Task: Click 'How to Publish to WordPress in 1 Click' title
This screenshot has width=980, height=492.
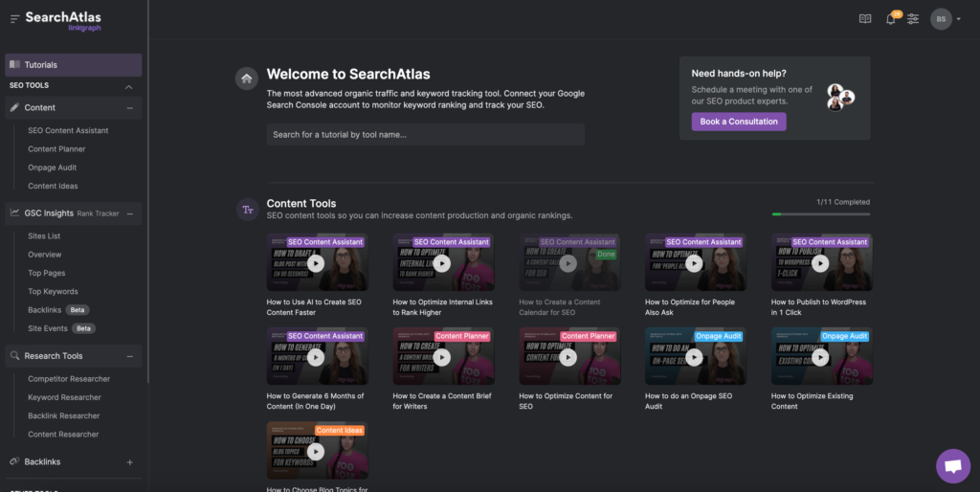Action: pyautogui.click(x=819, y=307)
